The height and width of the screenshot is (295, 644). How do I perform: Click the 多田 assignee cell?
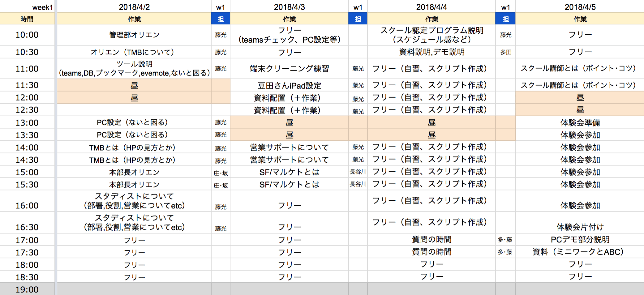pyautogui.click(x=505, y=52)
